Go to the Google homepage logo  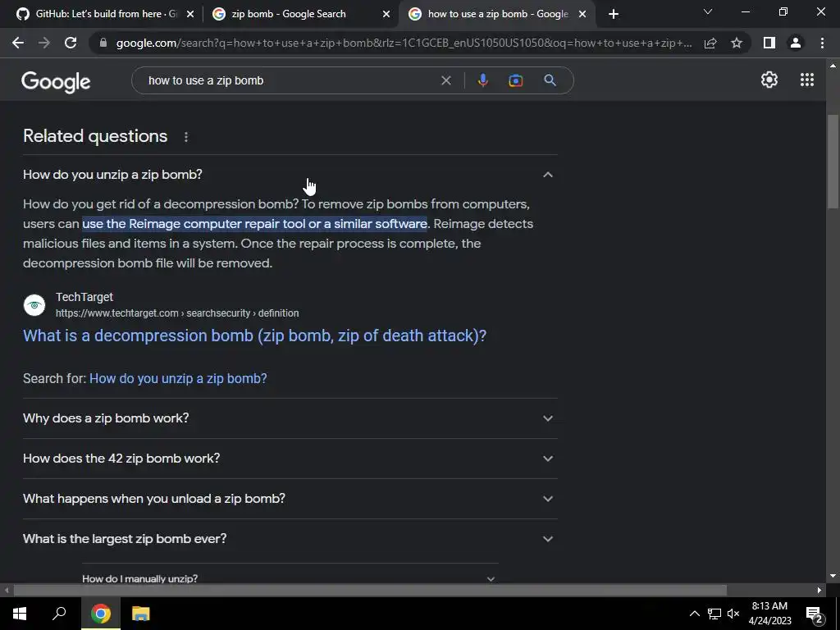(56, 82)
